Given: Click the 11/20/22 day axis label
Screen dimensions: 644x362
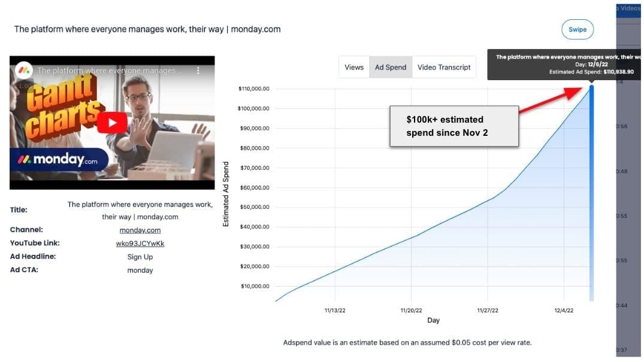Looking at the screenshot, I should [411, 311].
